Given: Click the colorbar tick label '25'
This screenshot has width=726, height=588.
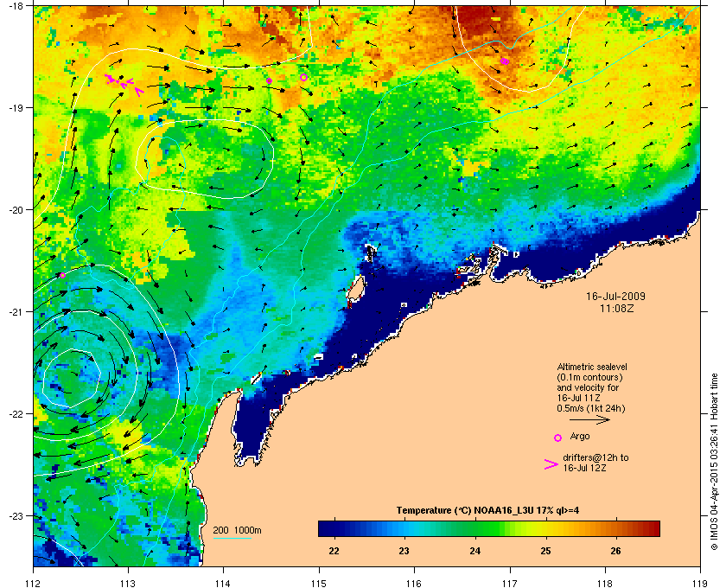Looking at the screenshot, I should coord(546,551).
